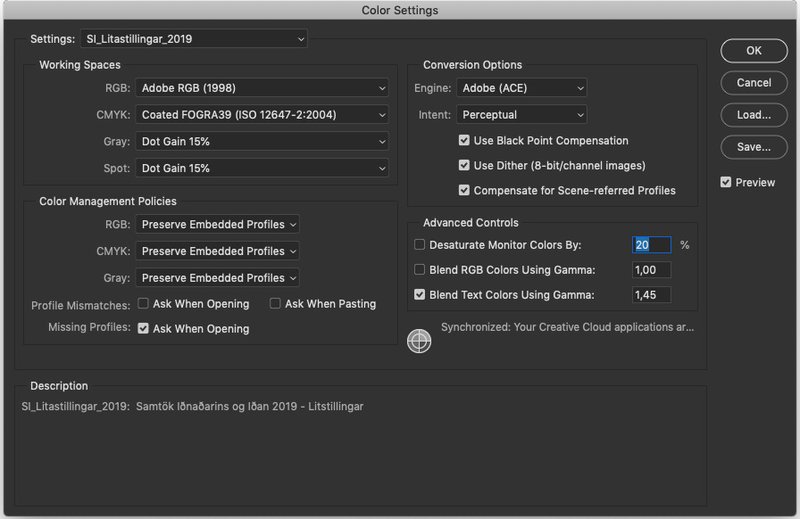Click the Blend RGB gamma value field

652,270
